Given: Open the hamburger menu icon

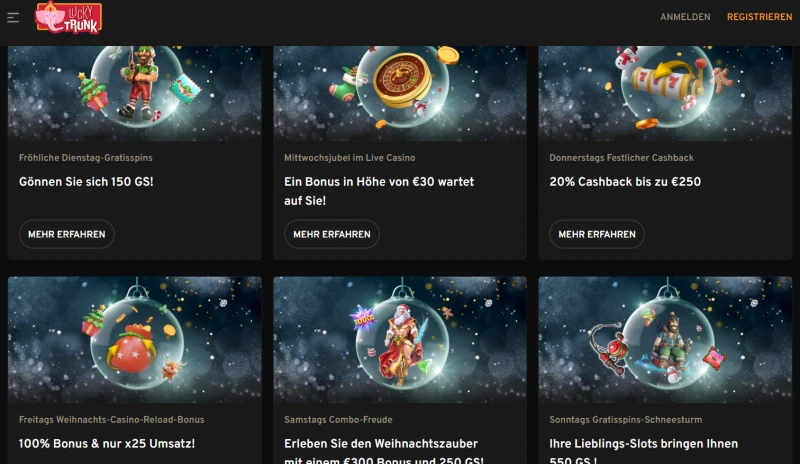Looking at the screenshot, I should click(13, 18).
